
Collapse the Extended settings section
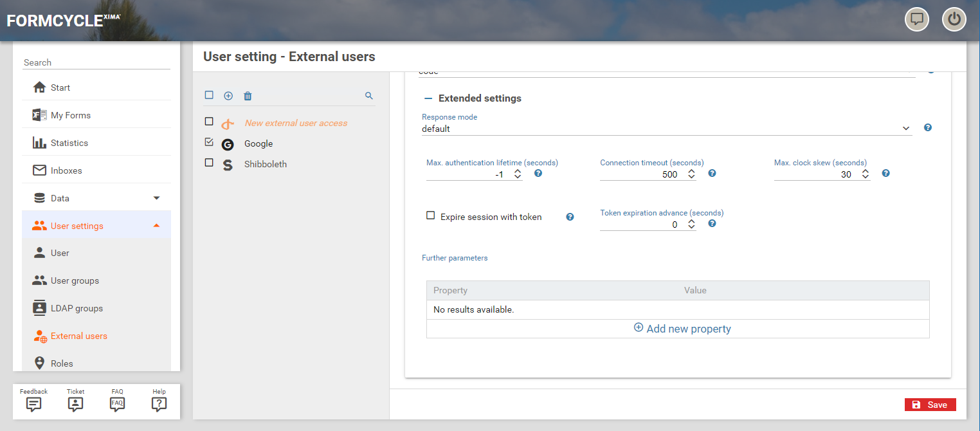(428, 98)
